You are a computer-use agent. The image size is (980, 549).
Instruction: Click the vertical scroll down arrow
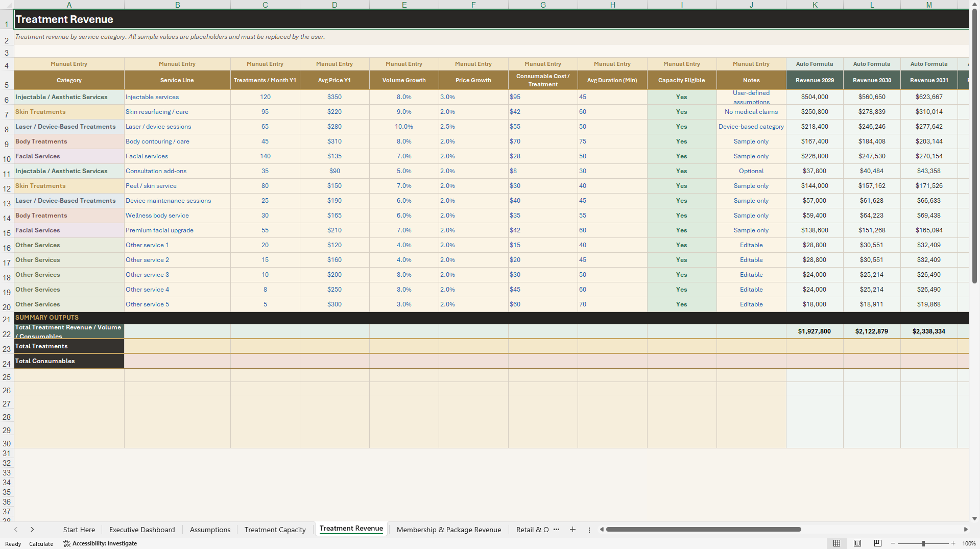point(974,518)
